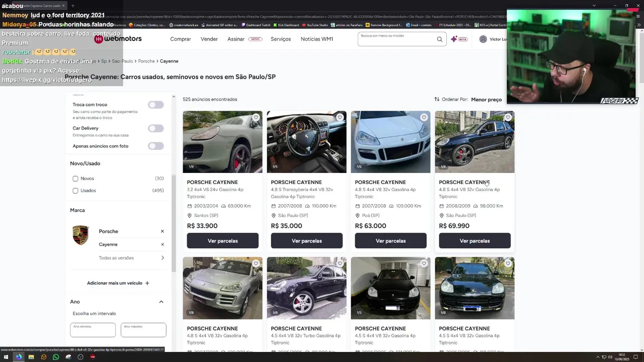The width and height of the screenshot is (644, 362).
Task: Click Adicionar mais um veículo
Action: (x=118, y=283)
